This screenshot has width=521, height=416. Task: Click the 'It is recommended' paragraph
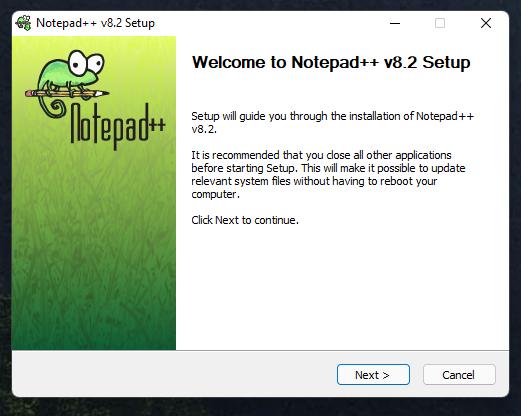coord(328,174)
